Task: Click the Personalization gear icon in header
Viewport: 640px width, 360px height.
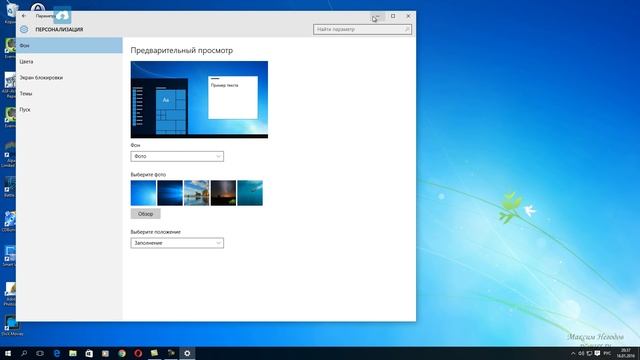Action: tap(24, 29)
